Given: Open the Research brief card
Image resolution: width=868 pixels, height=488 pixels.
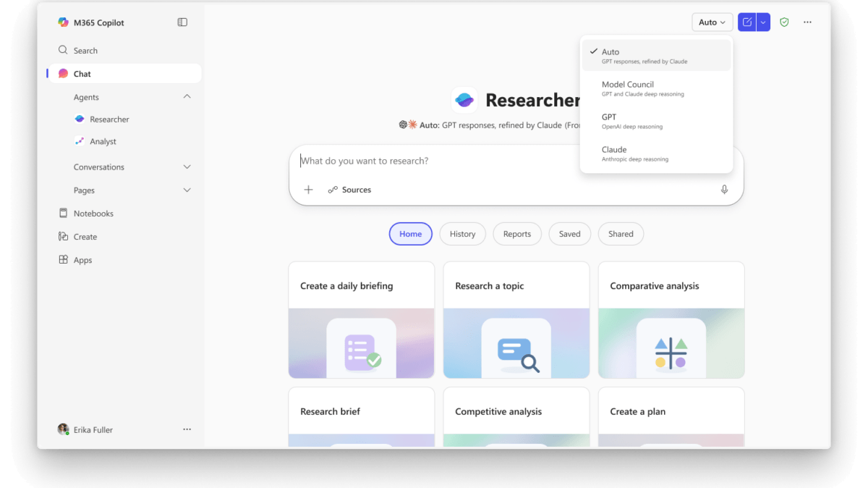Looking at the screenshot, I should (362, 417).
